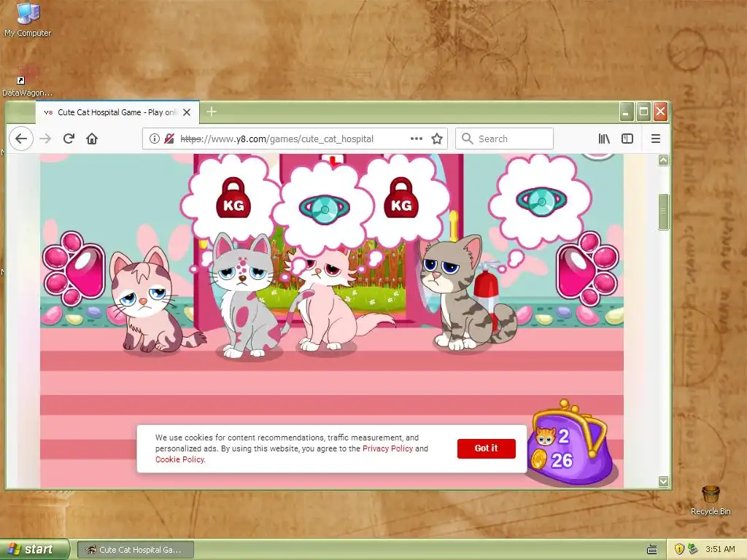Click the keyboard icon in taskbar
The image size is (747, 560).
pos(652,550)
